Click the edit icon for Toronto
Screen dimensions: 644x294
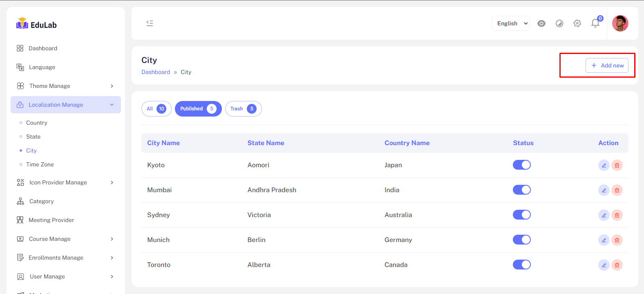click(604, 265)
